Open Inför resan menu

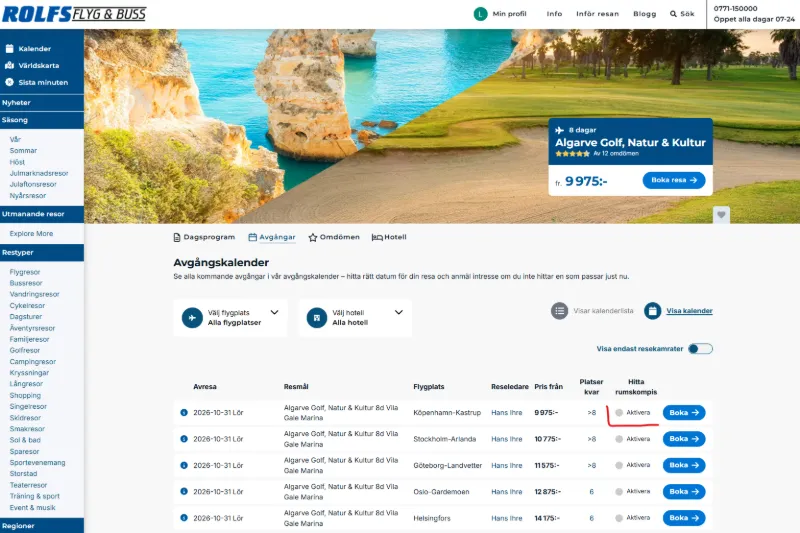coord(597,14)
